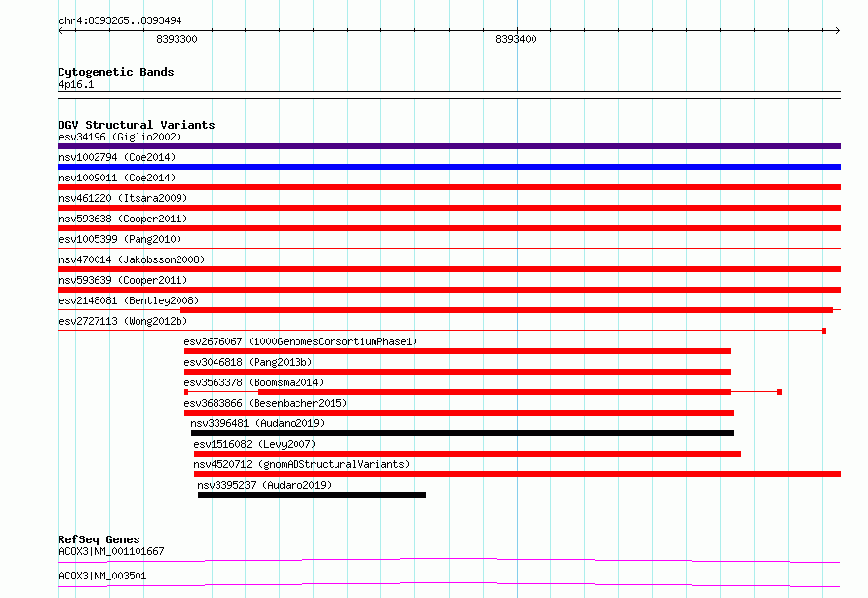Click nsv4520712 (gnomADStructuralVariants) label
Screen dimensions: 868x598
coord(301,464)
